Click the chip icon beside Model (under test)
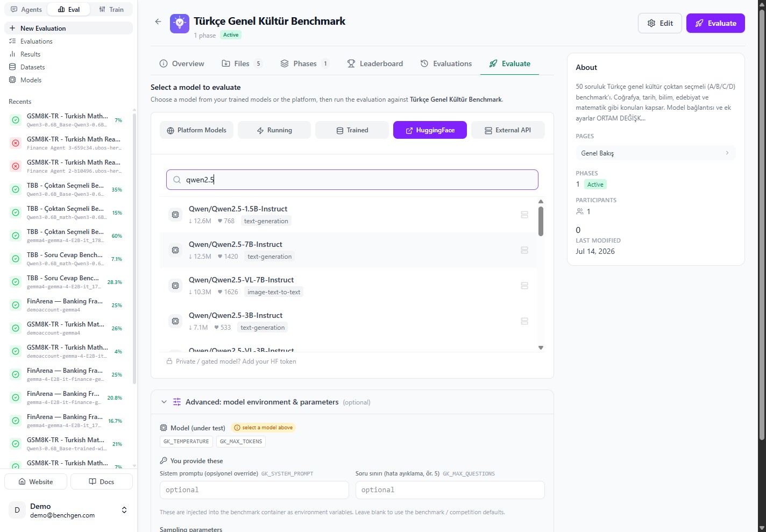This screenshot has height=532, width=766. pos(164,428)
